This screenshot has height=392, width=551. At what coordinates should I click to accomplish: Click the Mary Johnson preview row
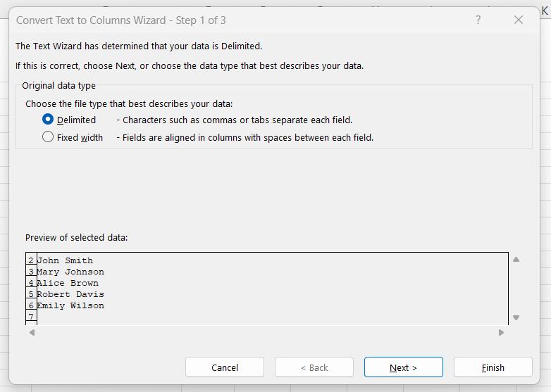70,272
